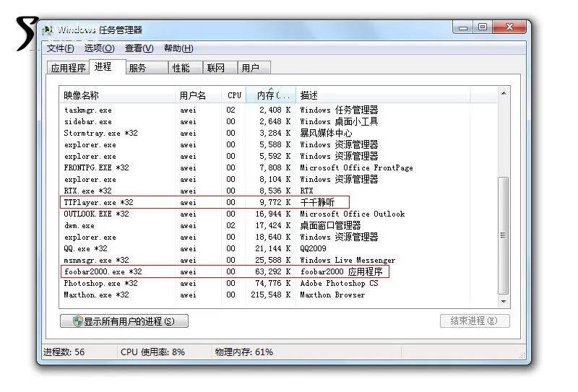Open the 性能 tab
The image size is (578, 392).
[186, 68]
